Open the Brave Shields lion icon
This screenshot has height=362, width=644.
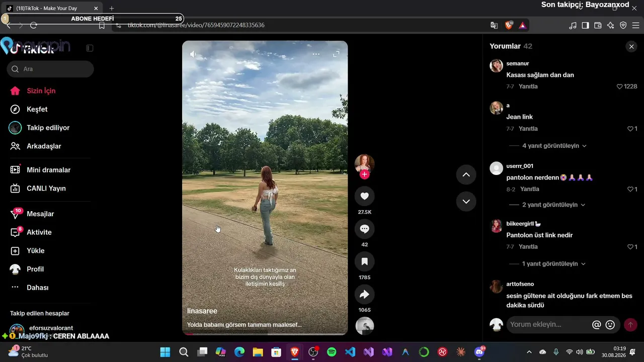coord(509,25)
